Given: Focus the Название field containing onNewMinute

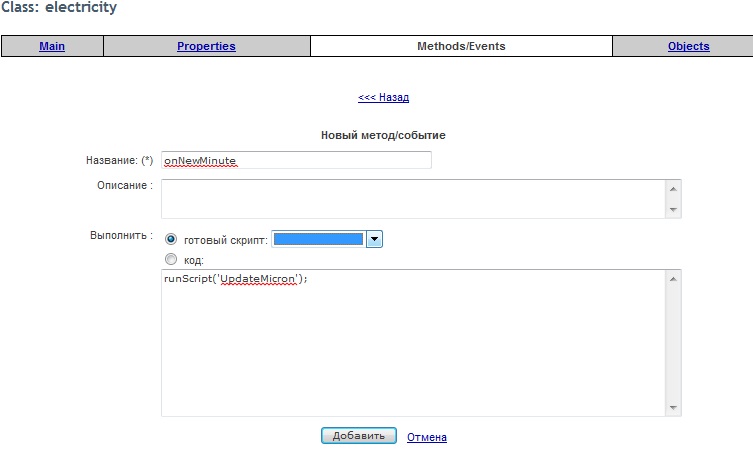Looking at the screenshot, I should coord(296,160).
